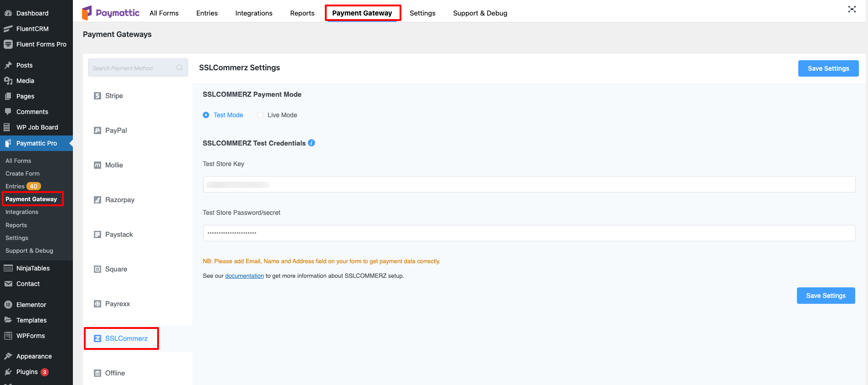The height and width of the screenshot is (385, 868).
Task: Open All Forms in the sidebar submenu
Action: click(x=18, y=161)
